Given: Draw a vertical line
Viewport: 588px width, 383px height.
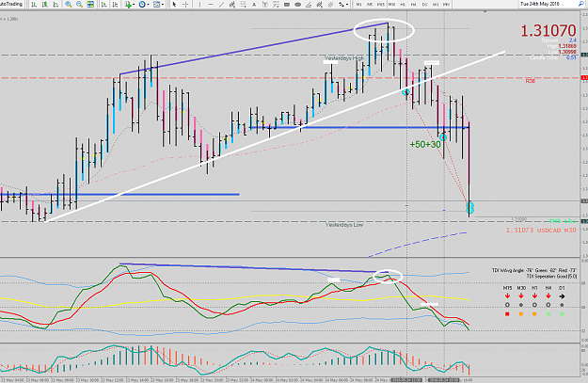Looking at the screenshot, I should click(199, 5).
